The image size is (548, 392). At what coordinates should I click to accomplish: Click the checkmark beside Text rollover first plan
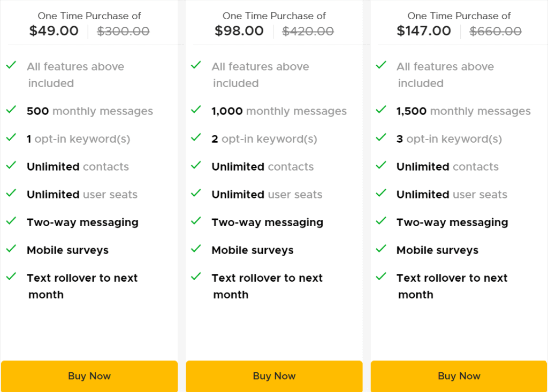click(11, 276)
